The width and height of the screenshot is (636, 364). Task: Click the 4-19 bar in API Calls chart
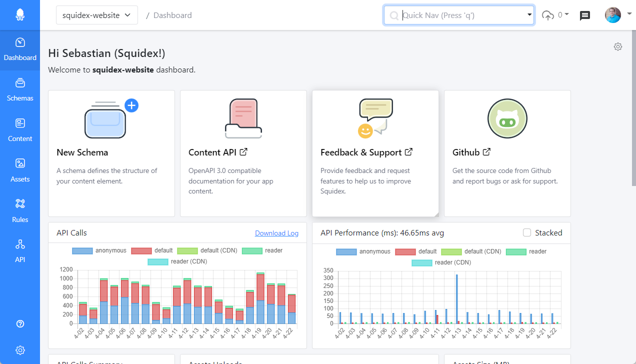tap(260, 298)
